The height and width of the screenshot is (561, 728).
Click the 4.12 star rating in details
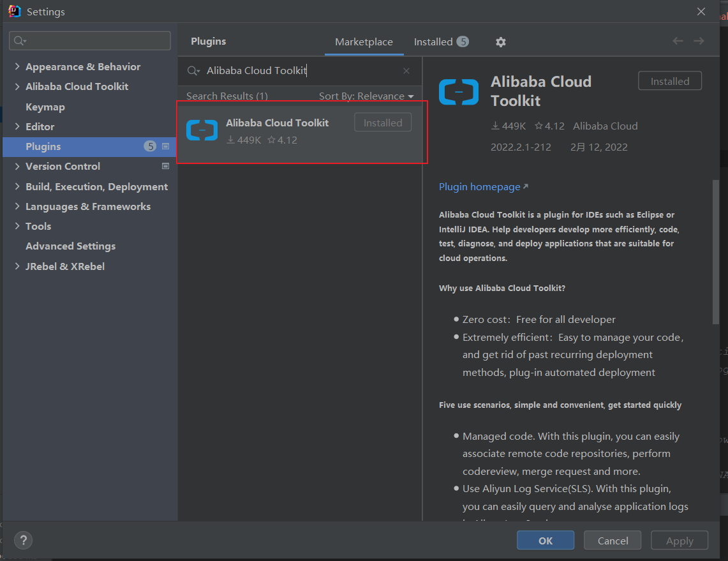550,126
